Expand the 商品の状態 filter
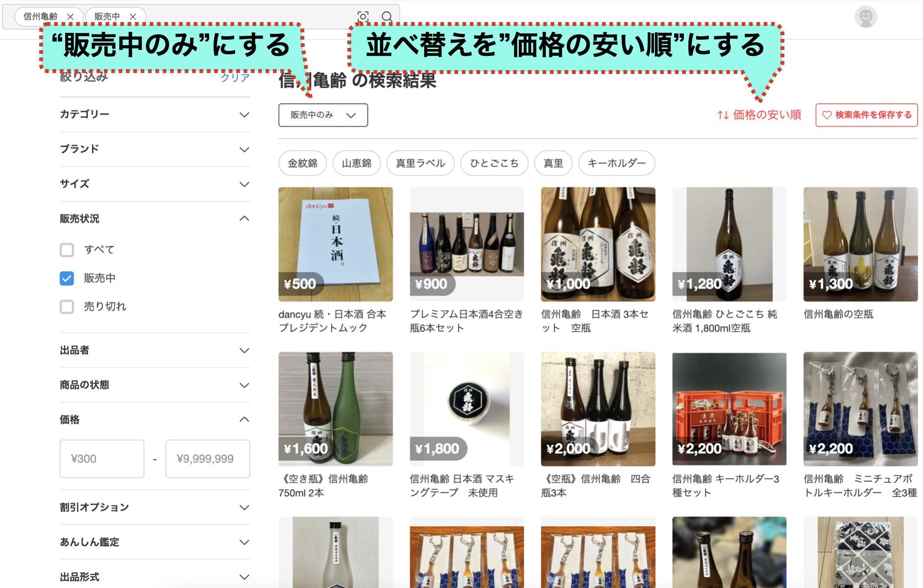923x588 pixels. [x=154, y=385]
